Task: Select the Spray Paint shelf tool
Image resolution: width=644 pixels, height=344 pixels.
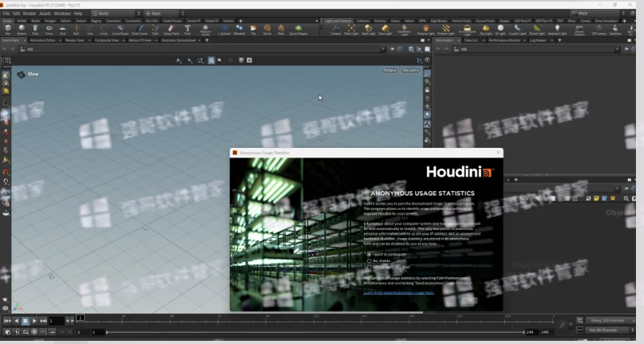Action: click(171, 29)
